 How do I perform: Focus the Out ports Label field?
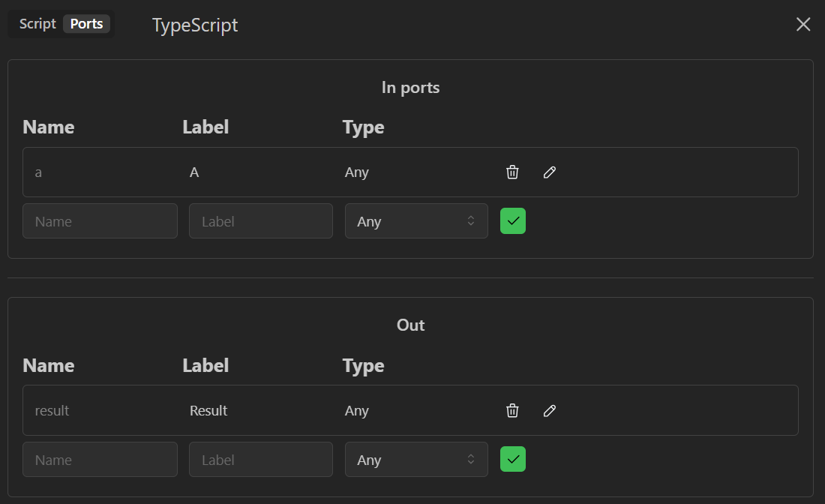pos(260,460)
